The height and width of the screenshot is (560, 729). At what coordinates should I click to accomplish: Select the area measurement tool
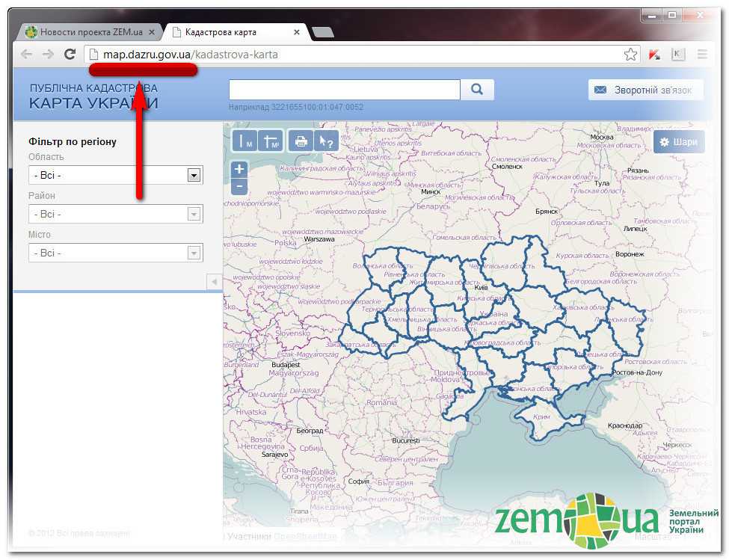point(270,141)
